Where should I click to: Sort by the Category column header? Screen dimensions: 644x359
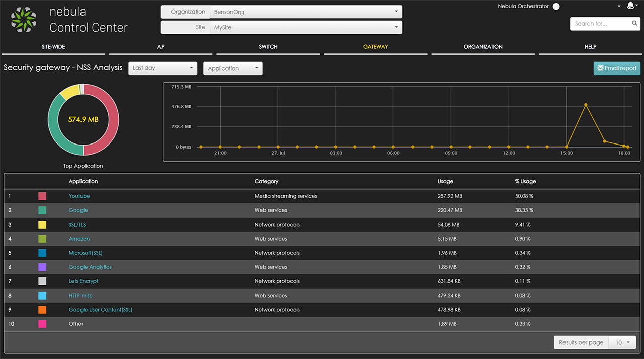click(x=266, y=181)
